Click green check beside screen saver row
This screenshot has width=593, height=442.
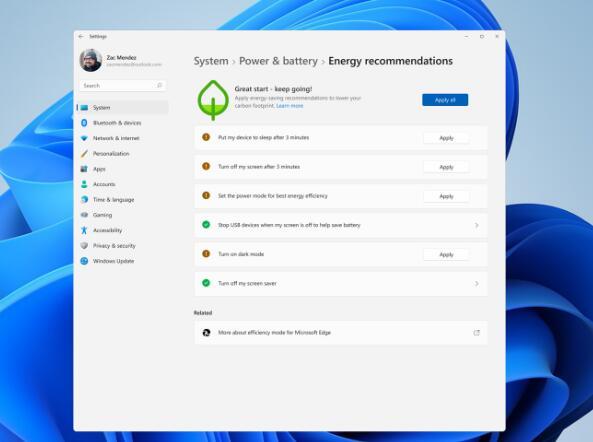point(206,283)
